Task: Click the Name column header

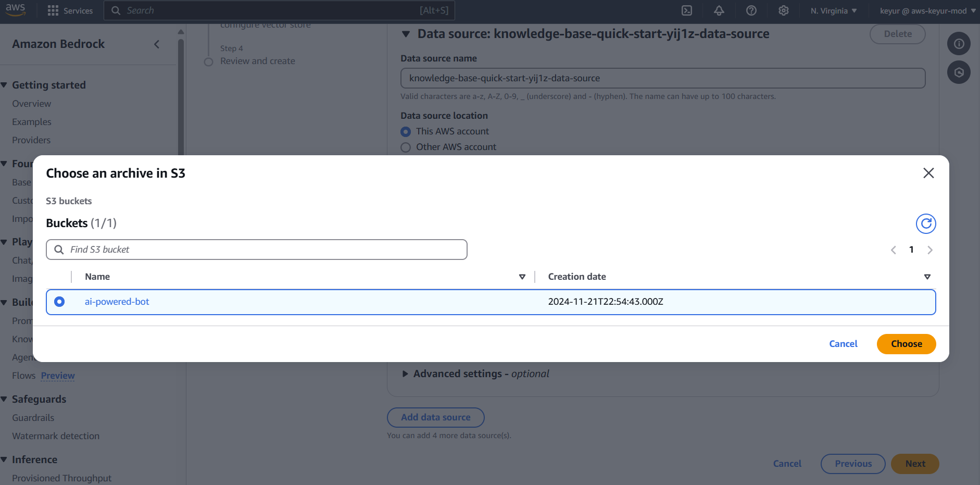Action: point(97,277)
